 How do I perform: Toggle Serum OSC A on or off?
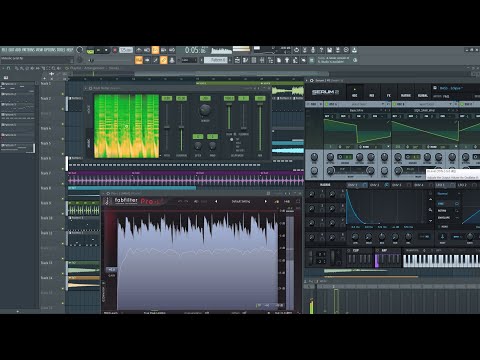327,104
